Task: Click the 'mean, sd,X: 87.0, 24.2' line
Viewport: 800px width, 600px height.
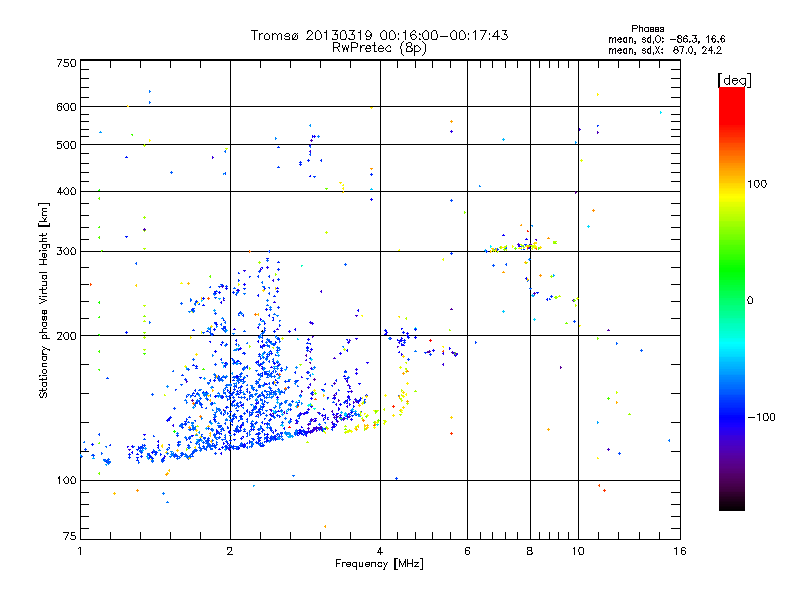Action: pos(665,50)
